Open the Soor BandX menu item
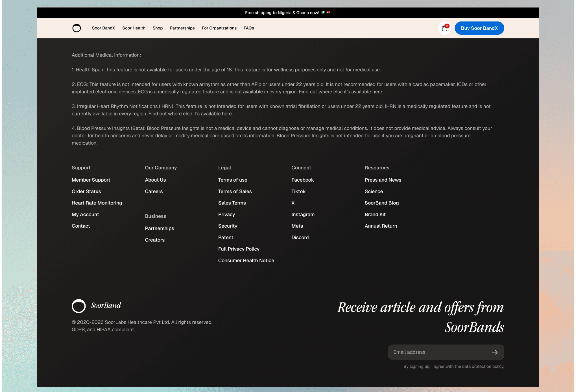 [103, 28]
